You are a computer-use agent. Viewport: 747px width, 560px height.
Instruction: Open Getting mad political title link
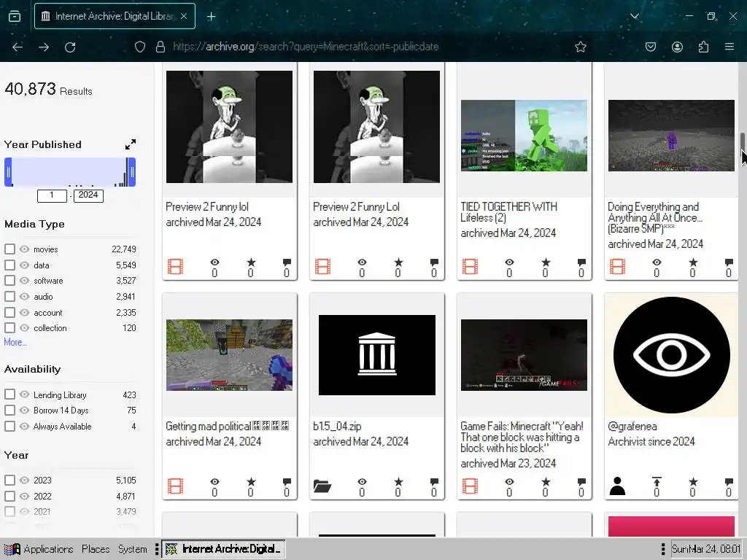pyautogui.click(x=227, y=426)
